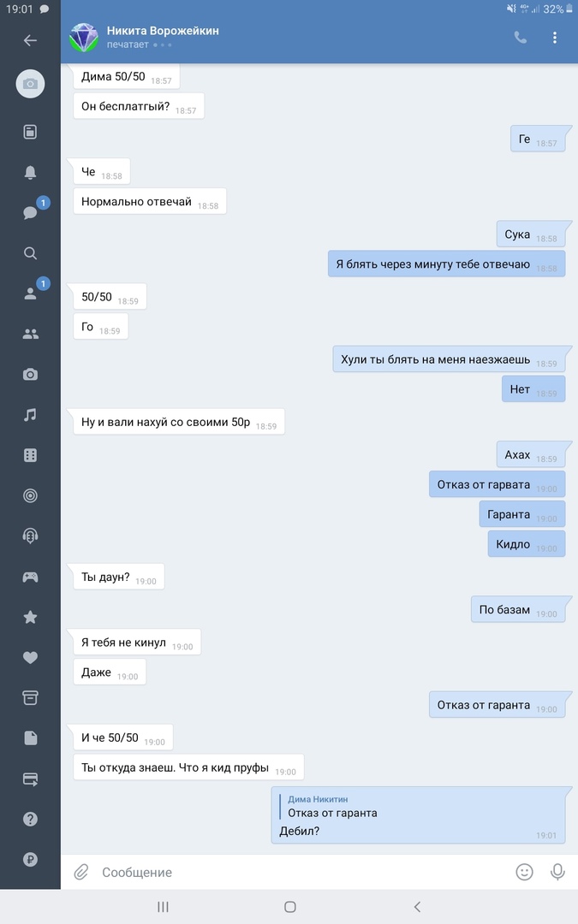The height and width of the screenshot is (924, 578).
Task: Open the three-dot chat menu
Action: pos(554,38)
